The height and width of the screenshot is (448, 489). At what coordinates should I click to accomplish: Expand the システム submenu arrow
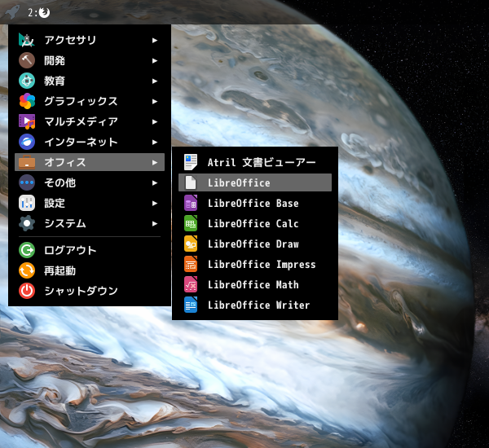tap(155, 223)
